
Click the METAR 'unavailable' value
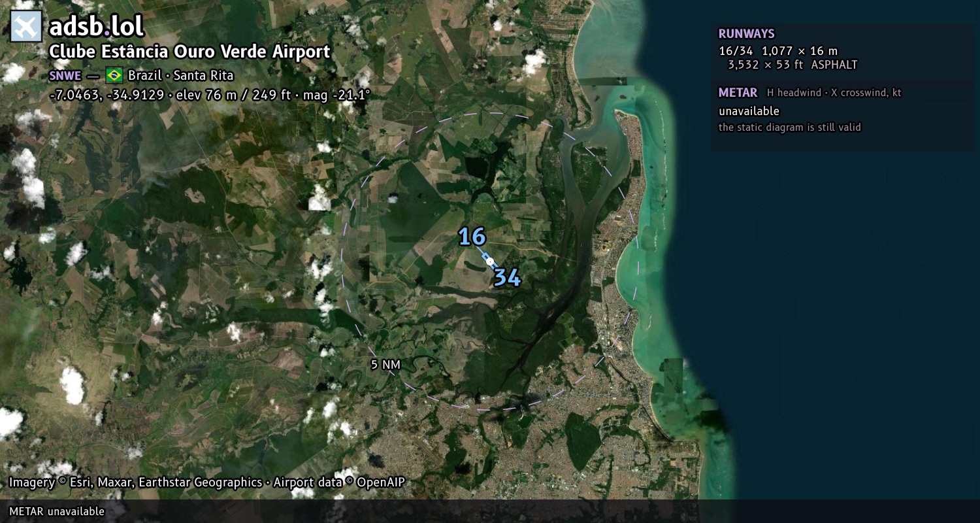coord(749,111)
